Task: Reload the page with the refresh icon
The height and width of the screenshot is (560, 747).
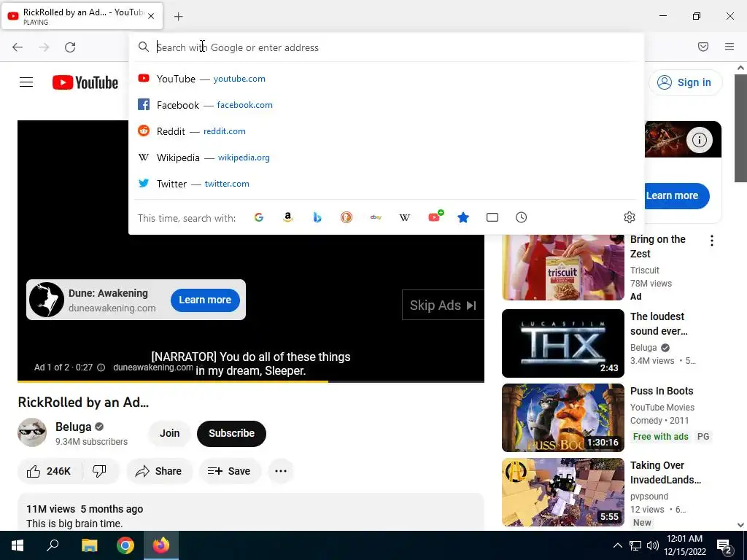Action: (x=70, y=47)
